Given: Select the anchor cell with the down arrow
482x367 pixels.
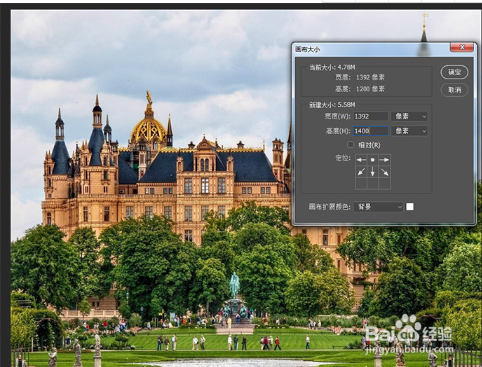Looking at the screenshot, I should coord(373,172).
